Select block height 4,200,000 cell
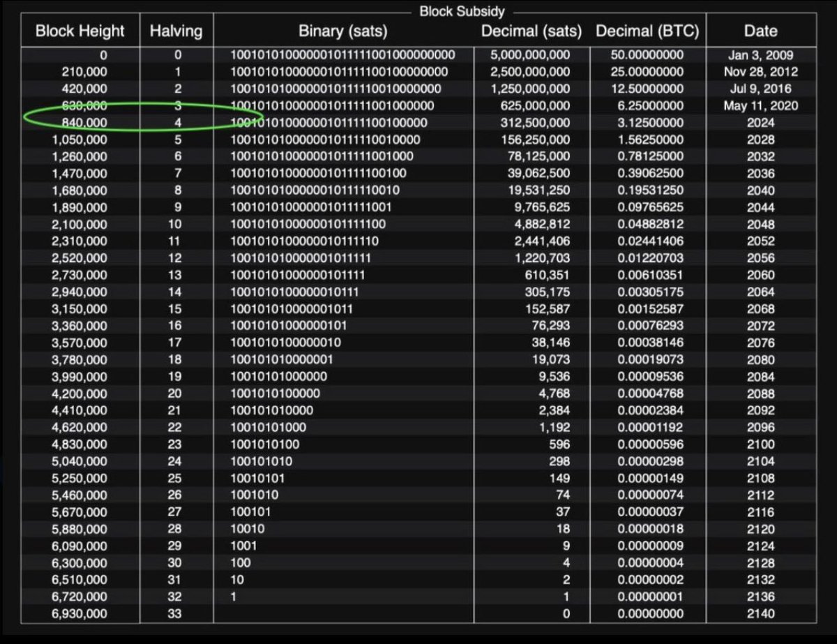Image resolution: width=837 pixels, height=644 pixels. point(80,394)
